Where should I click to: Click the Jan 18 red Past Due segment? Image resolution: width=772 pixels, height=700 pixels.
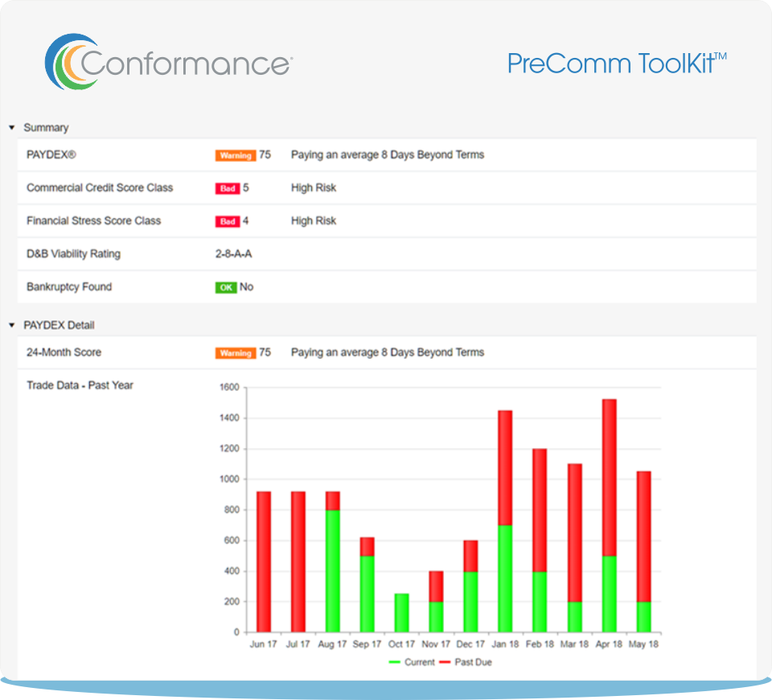505,468
